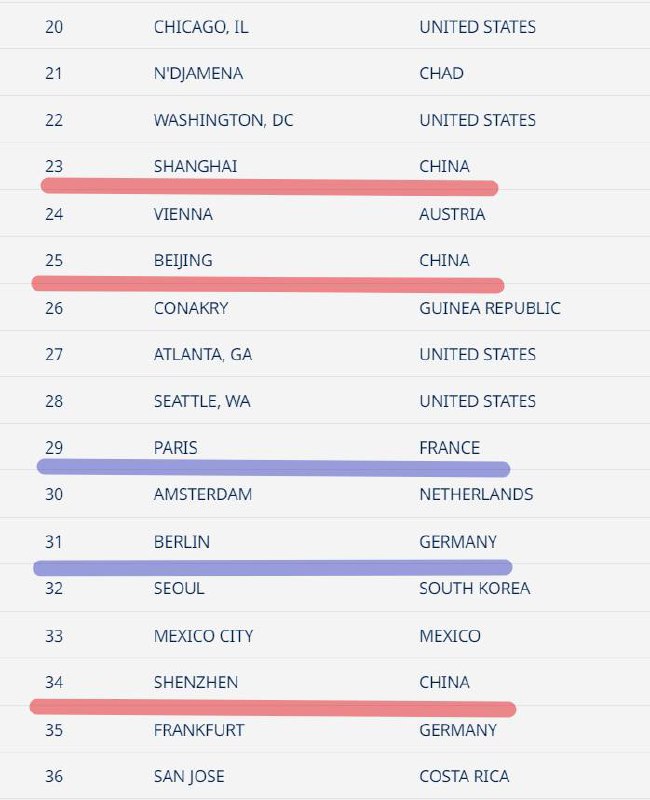Select Mexico City entry

pos(204,636)
